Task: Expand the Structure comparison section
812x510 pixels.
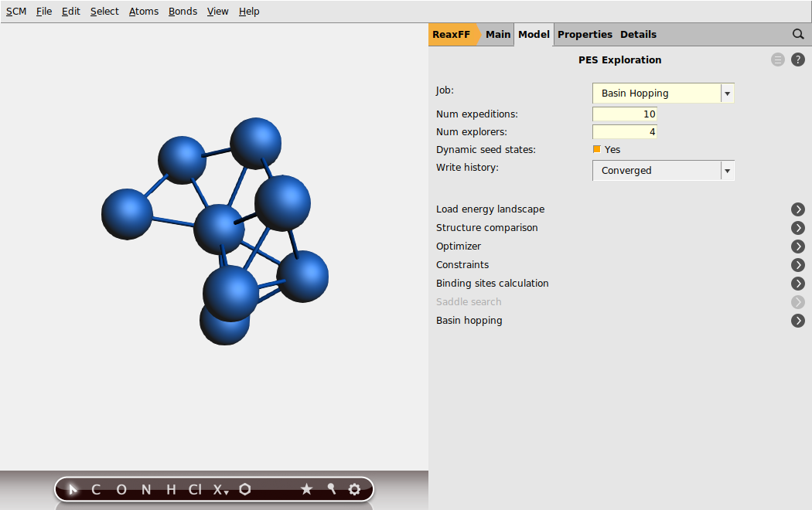Action: coord(798,228)
